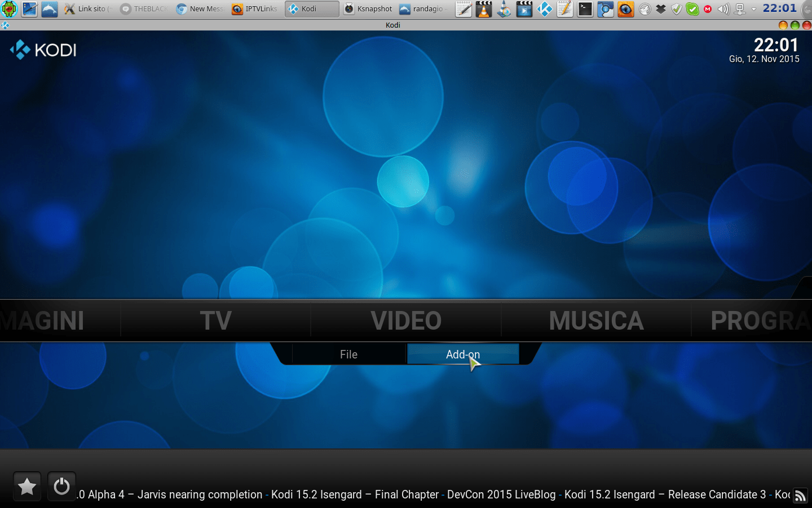The image size is (812, 508).
Task: Open the Dolphin file manager launcher
Action: click(x=50, y=8)
